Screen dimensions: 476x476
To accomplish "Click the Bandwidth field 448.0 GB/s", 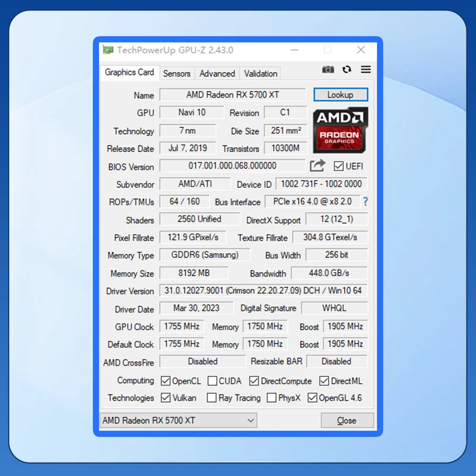I will (329, 273).
